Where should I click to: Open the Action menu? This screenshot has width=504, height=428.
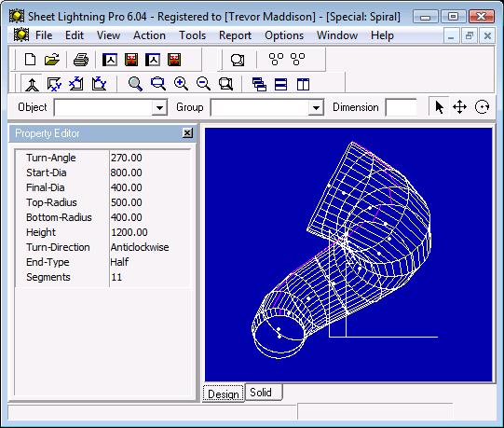click(149, 35)
